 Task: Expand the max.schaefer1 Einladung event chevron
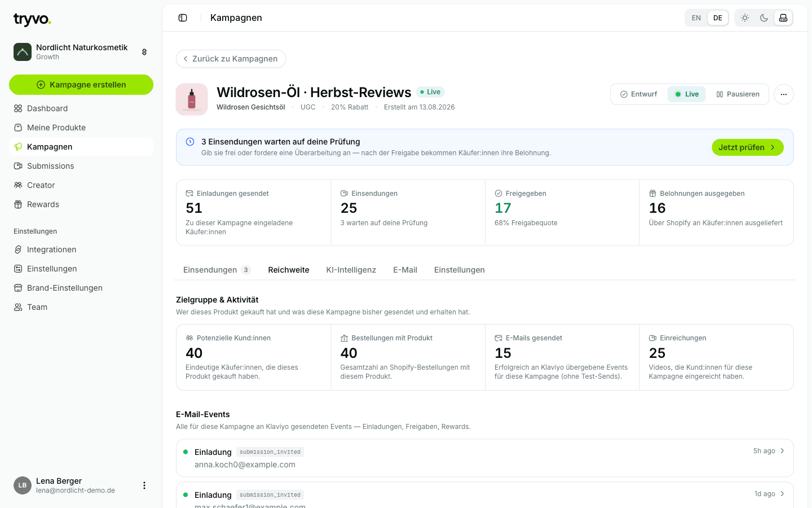tap(782, 494)
